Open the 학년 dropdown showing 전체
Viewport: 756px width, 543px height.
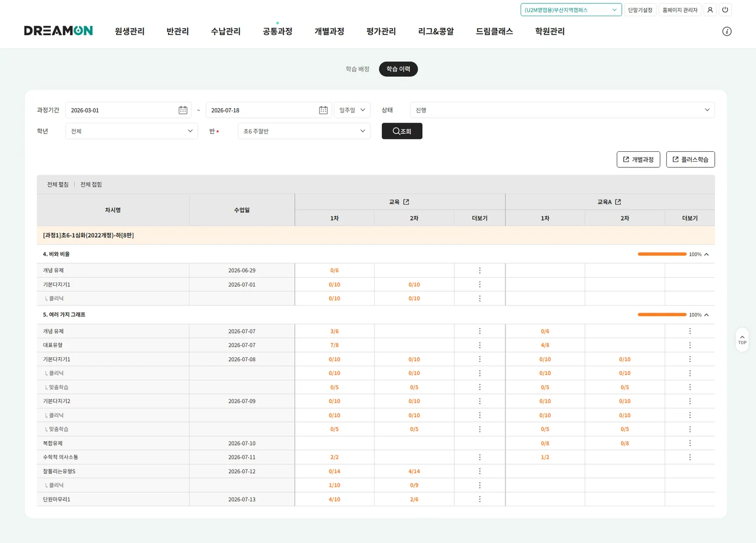[x=131, y=131]
